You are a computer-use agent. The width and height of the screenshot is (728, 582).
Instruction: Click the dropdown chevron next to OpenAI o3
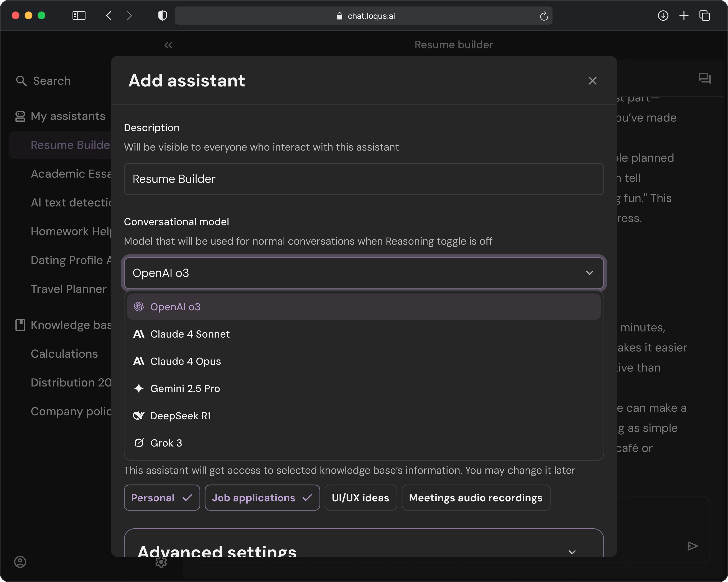point(589,273)
